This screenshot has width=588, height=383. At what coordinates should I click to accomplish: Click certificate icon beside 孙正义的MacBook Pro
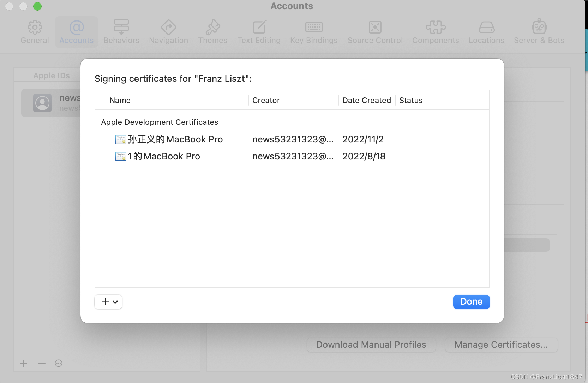point(120,140)
